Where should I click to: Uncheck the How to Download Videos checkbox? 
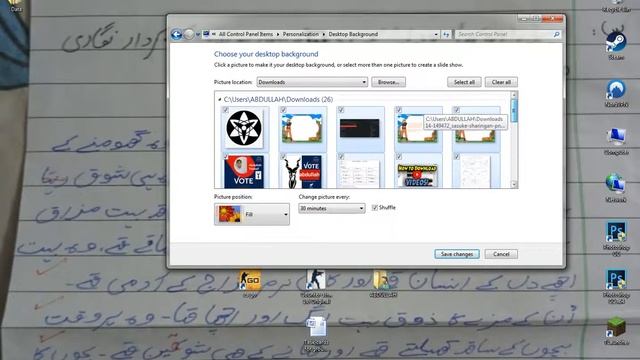(x=399, y=157)
